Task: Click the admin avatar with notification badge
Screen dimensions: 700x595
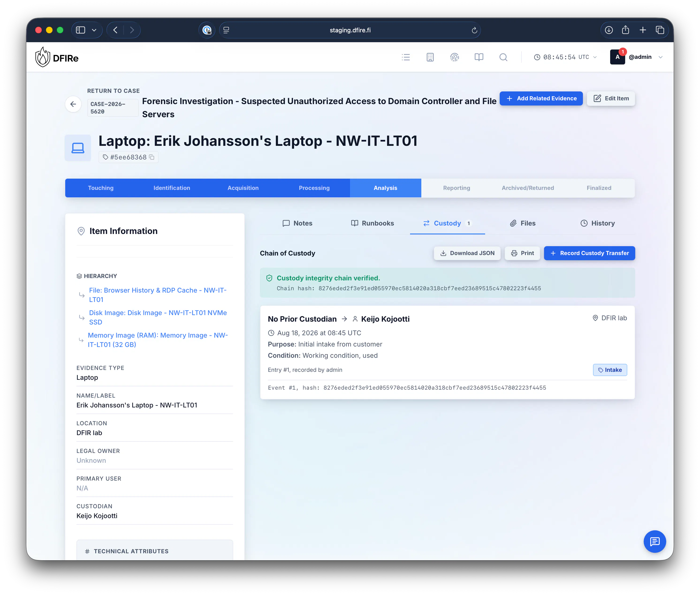Action: 617,57
